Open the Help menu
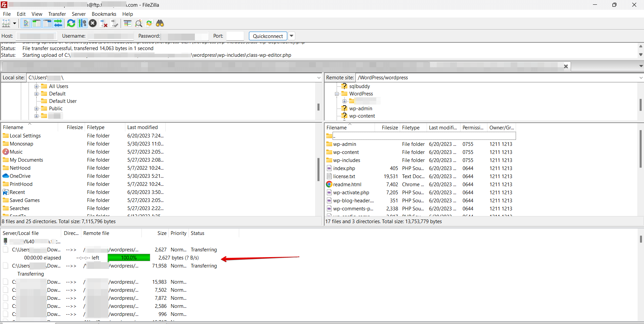Image resolution: width=644 pixels, height=324 pixels. coord(128,14)
